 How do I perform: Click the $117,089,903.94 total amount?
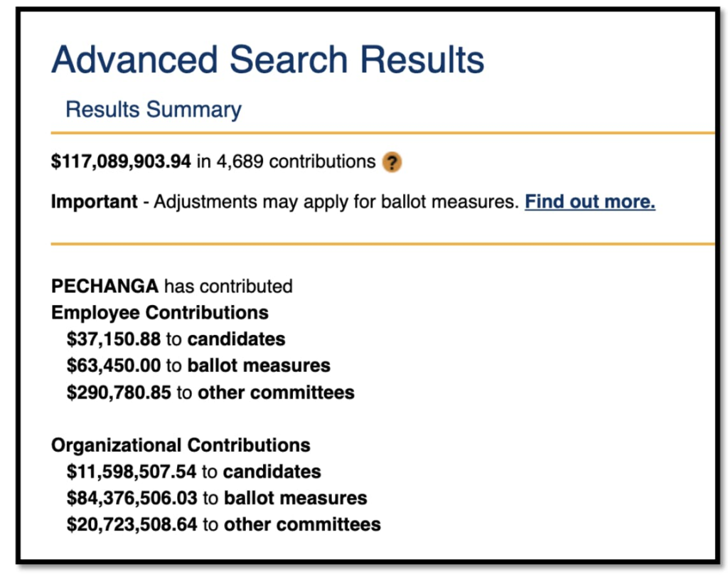[x=121, y=162]
